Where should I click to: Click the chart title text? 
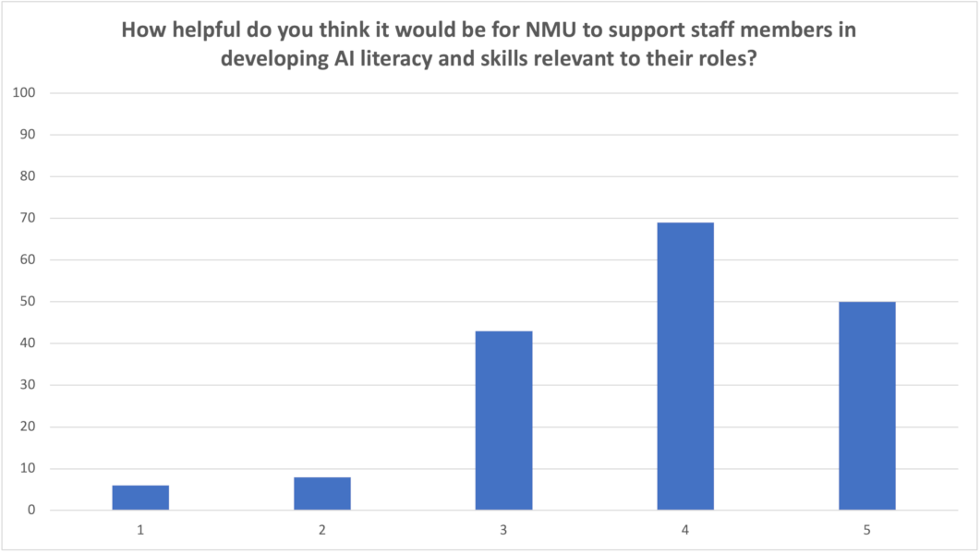click(489, 43)
